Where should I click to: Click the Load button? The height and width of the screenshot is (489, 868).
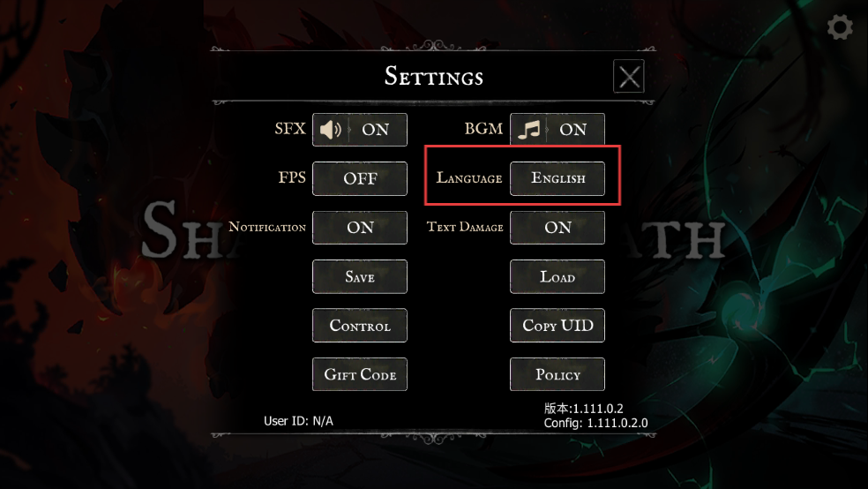point(557,276)
